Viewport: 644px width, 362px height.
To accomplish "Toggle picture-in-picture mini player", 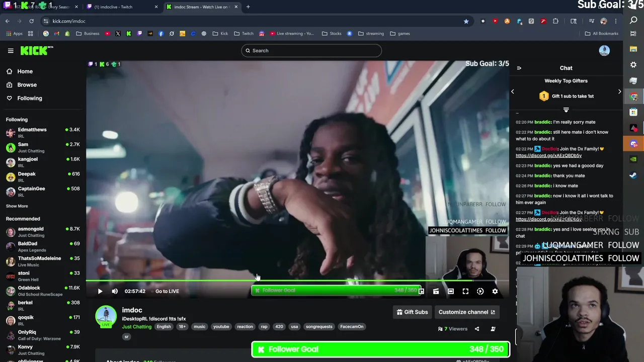I will coord(422,291).
